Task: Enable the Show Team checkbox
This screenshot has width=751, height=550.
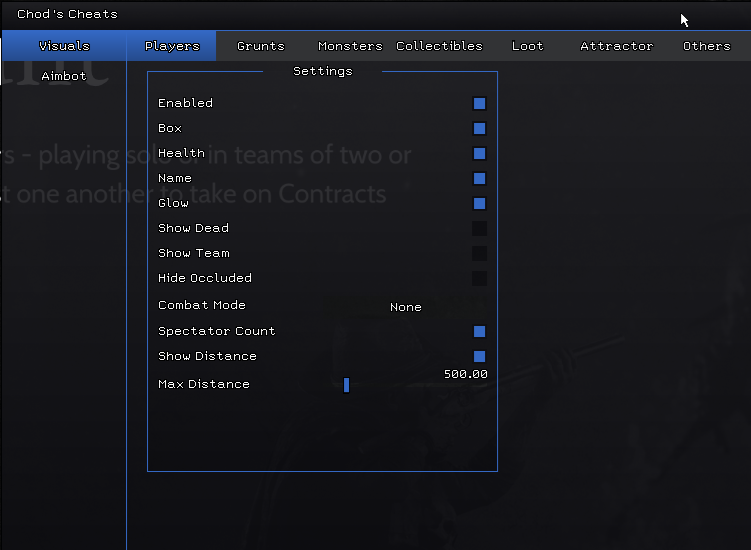Action: [479, 253]
